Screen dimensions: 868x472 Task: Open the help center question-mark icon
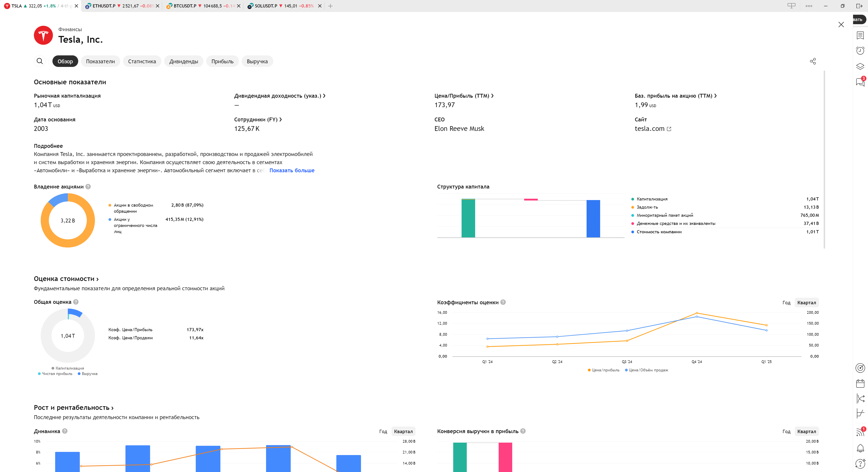pyautogui.click(x=860, y=464)
